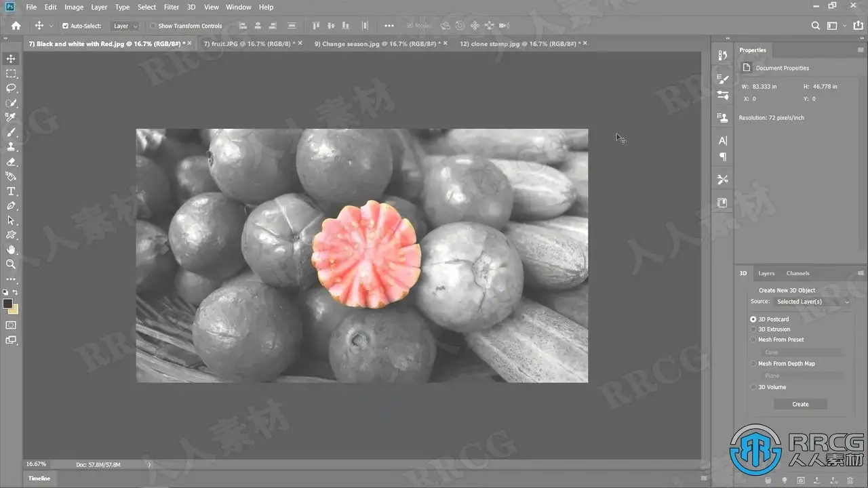Select the Rectangular Marquee tool
The height and width of the screenshot is (488, 868).
point(11,73)
